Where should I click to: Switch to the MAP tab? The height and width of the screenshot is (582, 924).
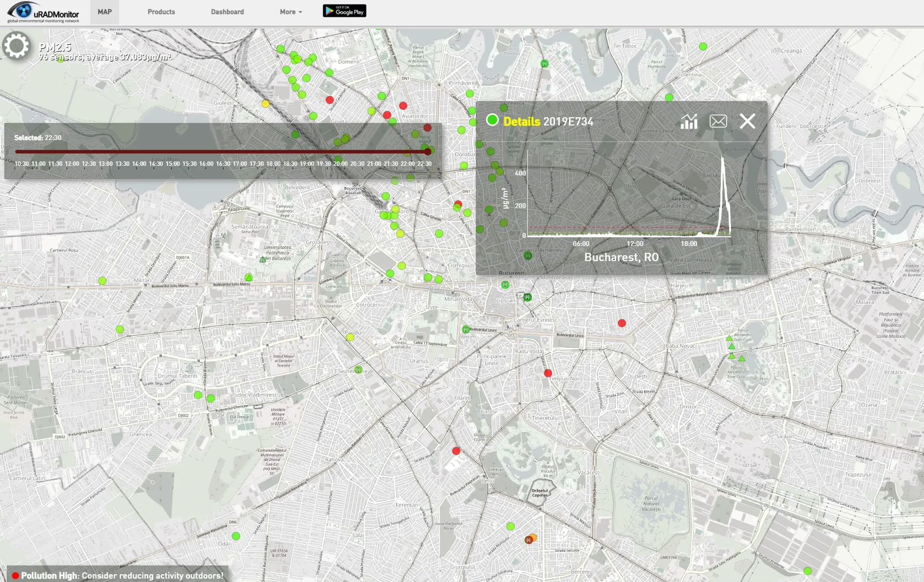click(105, 12)
